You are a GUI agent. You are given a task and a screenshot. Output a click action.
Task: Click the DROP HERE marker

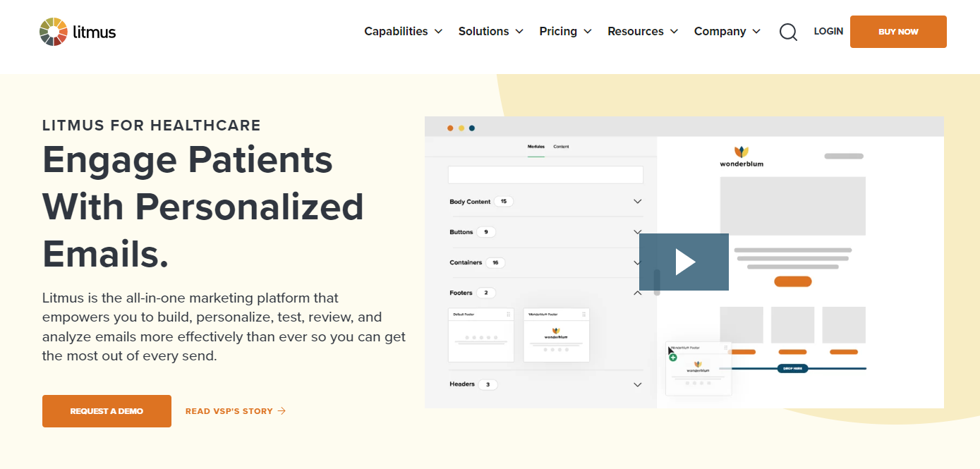(792, 368)
